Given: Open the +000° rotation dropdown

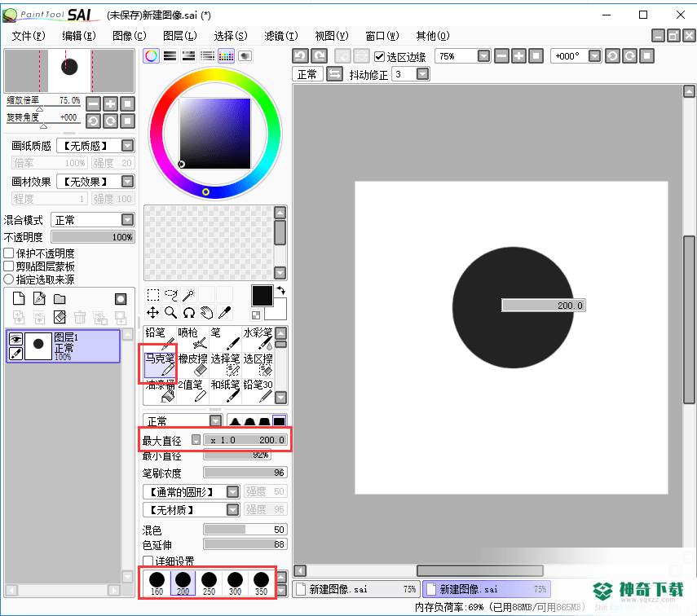Looking at the screenshot, I should (x=595, y=56).
